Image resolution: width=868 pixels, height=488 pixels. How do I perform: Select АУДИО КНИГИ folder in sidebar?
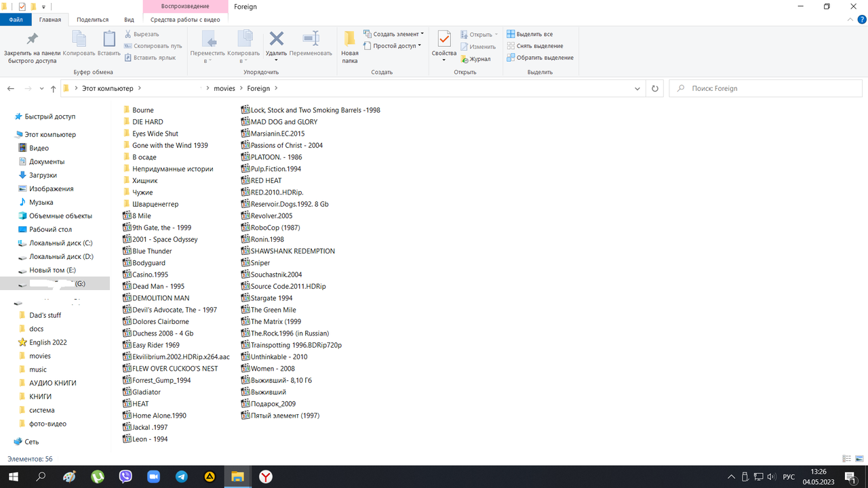(x=52, y=383)
